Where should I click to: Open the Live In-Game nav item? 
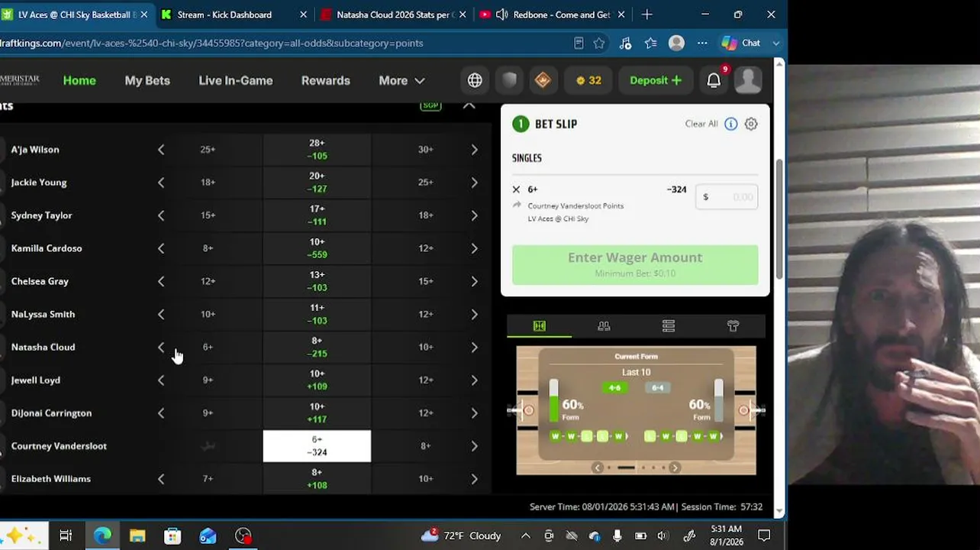coord(236,80)
